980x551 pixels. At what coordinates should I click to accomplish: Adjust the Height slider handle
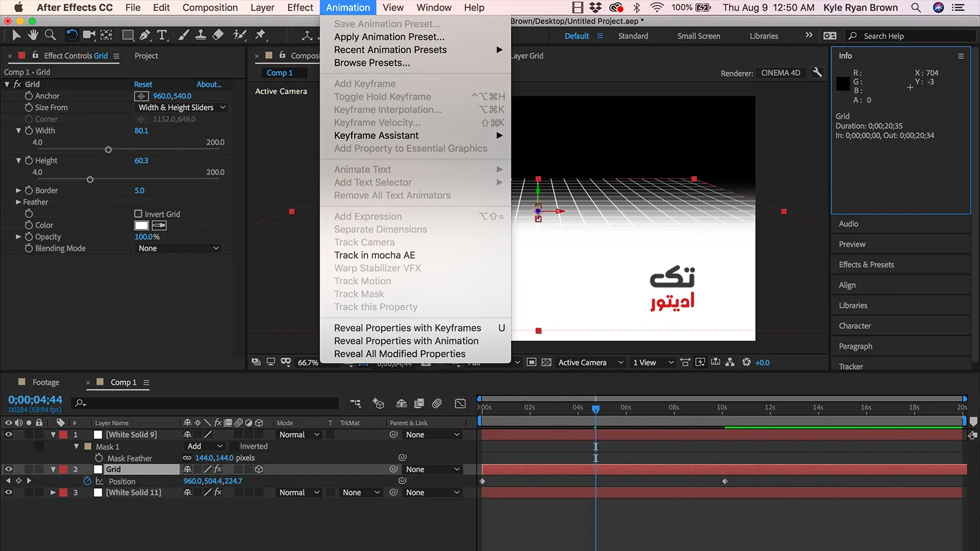point(90,179)
